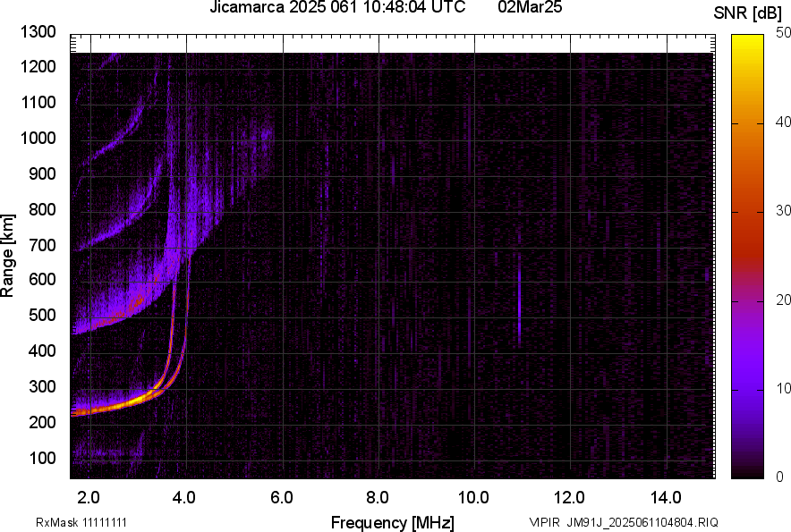Click the 2.0 frequency tick label
791x532 pixels.
tap(89, 497)
